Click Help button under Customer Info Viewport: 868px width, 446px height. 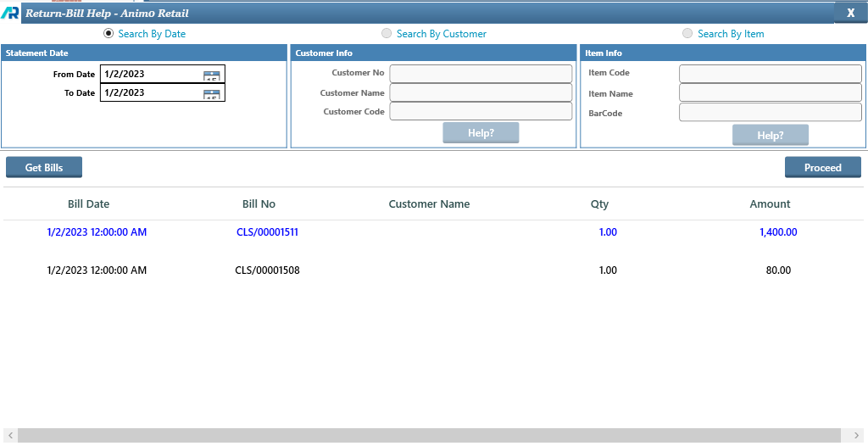481,133
